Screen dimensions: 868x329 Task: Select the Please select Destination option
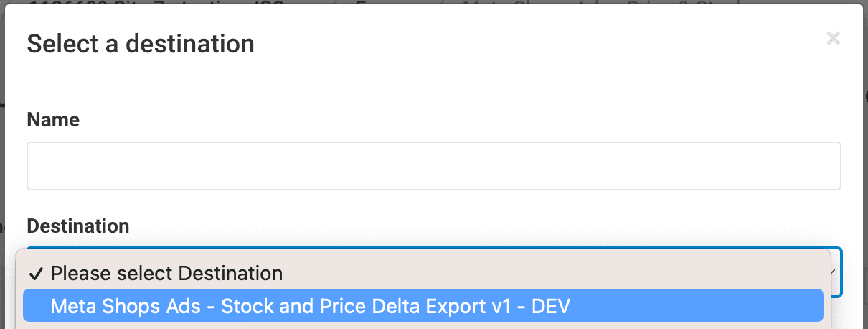pyautogui.click(x=166, y=273)
